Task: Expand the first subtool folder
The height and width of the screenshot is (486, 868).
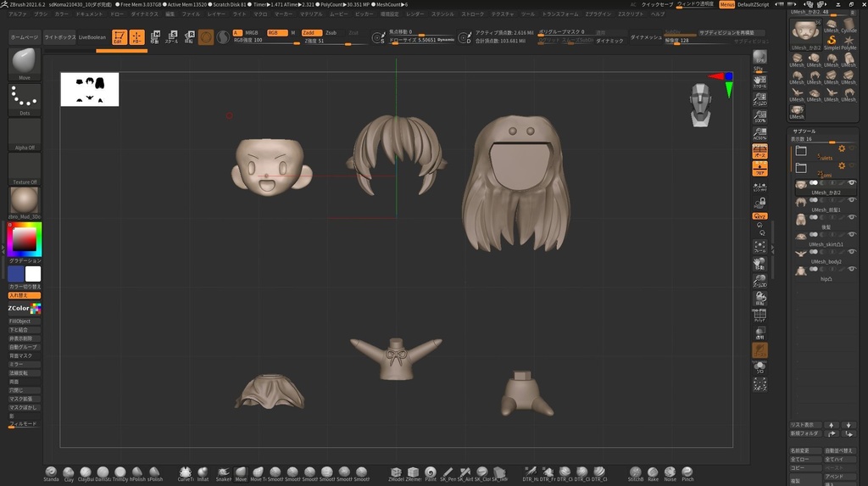Action: click(801, 150)
